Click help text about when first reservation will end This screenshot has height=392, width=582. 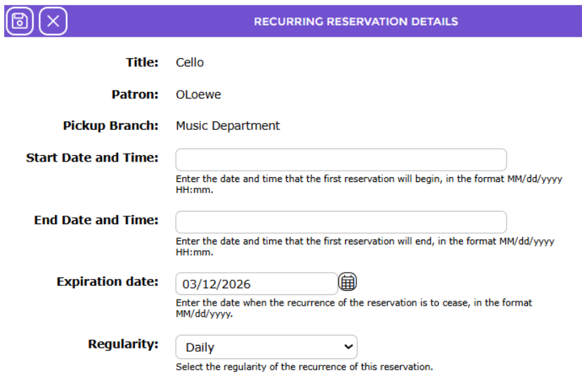pyautogui.click(x=365, y=247)
